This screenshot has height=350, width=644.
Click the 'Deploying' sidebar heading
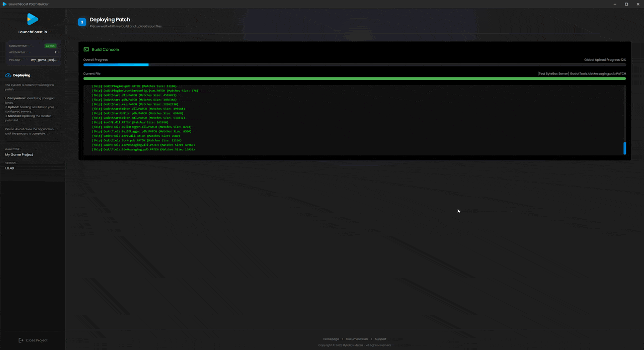pyautogui.click(x=22, y=75)
